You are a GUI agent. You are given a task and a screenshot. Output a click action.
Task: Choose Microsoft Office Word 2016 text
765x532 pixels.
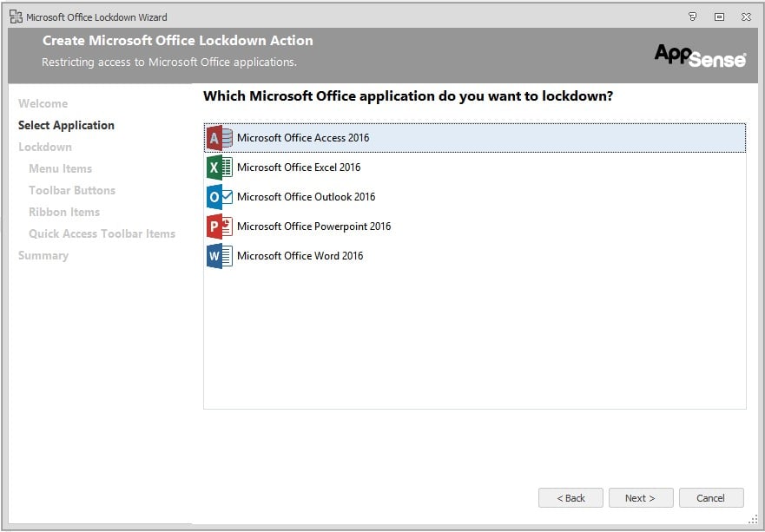(x=300, y=256)
